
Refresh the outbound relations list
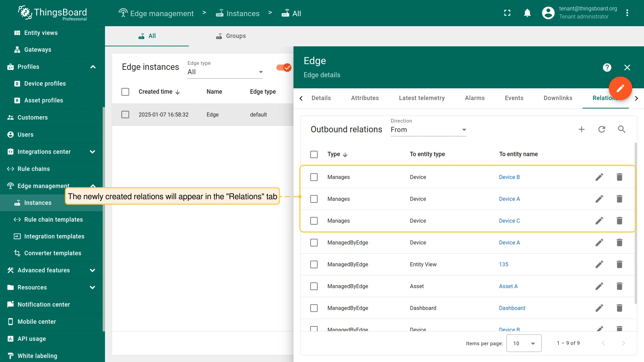602,129
